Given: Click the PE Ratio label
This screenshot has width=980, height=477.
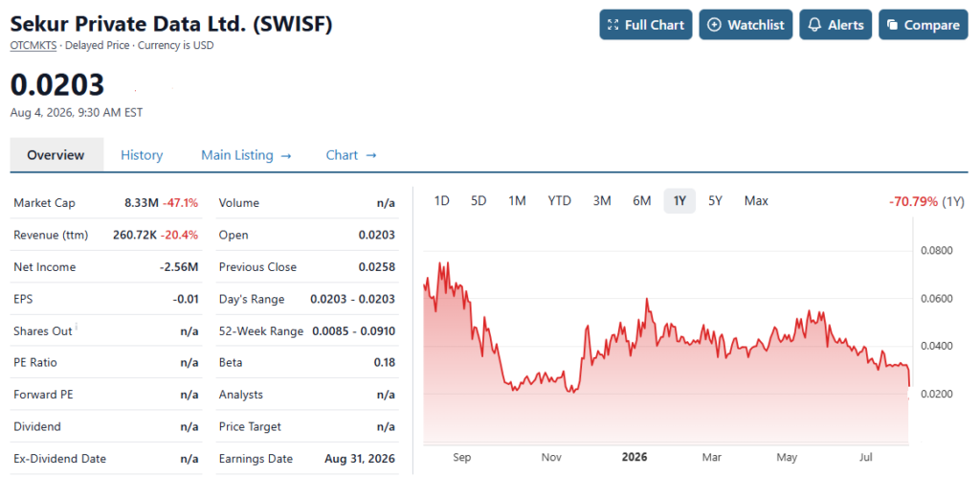Looking at the screenshot, I should tap(35, 363).
